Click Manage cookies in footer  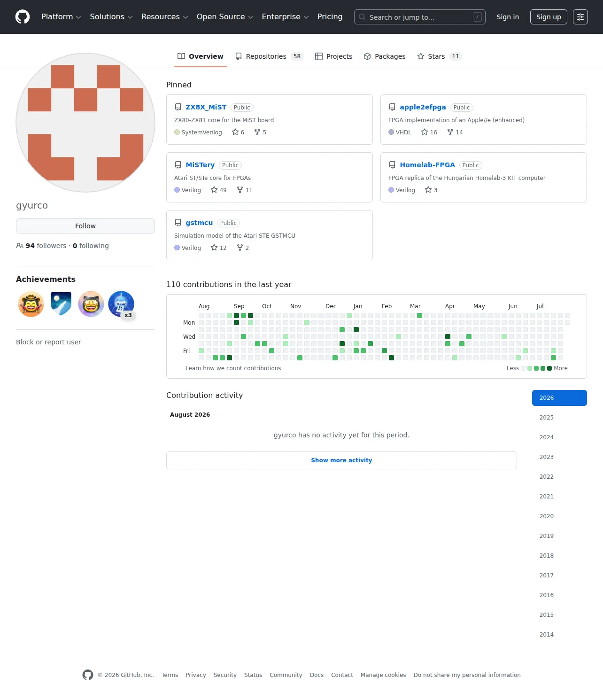coord(383,675)
